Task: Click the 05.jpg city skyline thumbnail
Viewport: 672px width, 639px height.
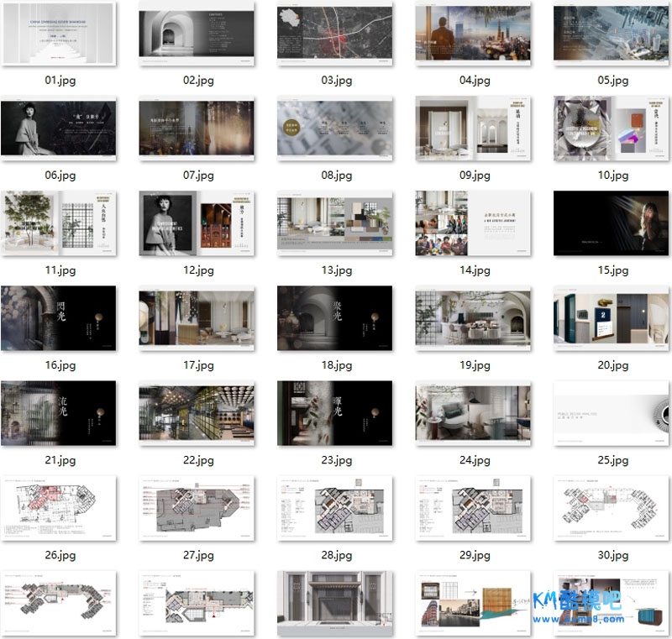Action: (x=611, y=35)
